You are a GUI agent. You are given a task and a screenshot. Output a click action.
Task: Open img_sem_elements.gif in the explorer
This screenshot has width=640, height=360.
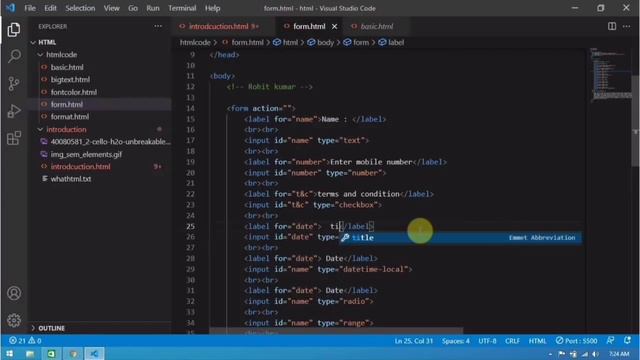[86, 154]
